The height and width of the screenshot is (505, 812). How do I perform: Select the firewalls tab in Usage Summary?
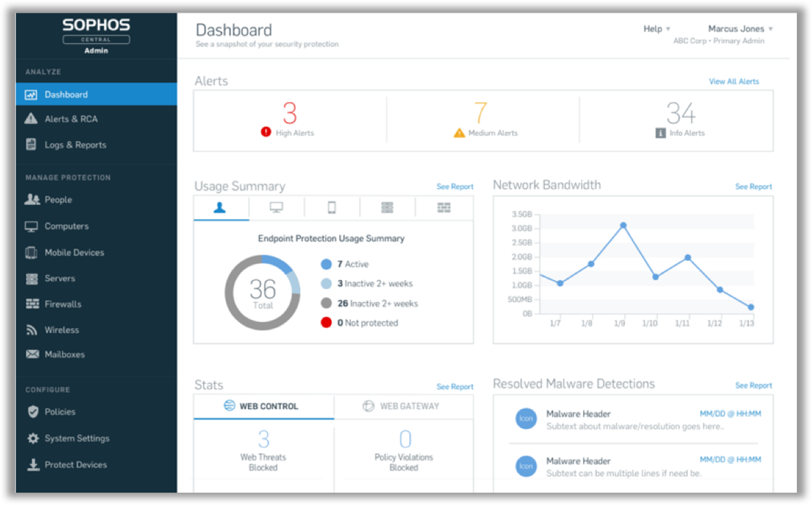(x=444, y=208)
